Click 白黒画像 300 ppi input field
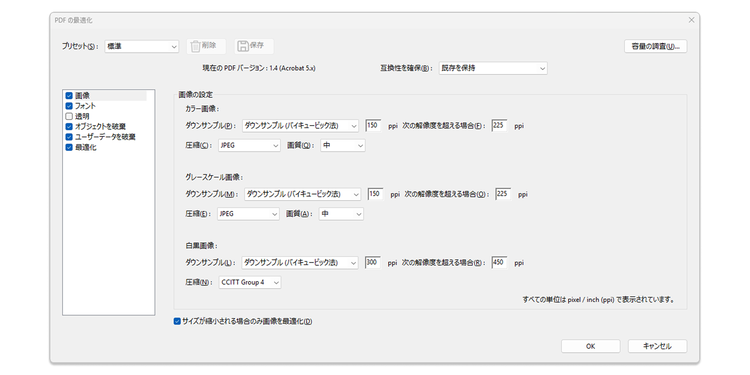 coord(373,263)
